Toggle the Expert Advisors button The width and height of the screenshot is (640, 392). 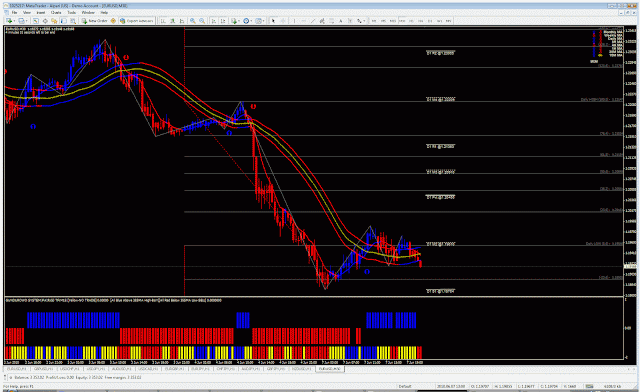click(137, 21)
